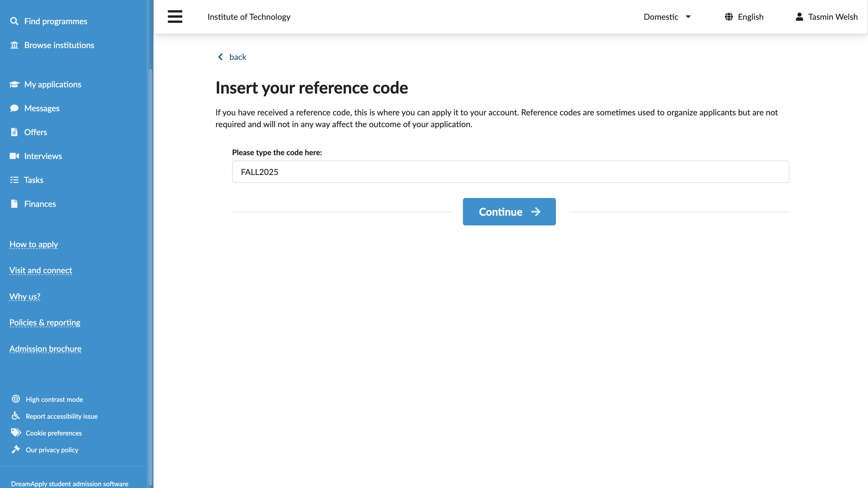
Task: Open the Policies & reporting link
Action: pyautogui.click(x=45, y=323)
